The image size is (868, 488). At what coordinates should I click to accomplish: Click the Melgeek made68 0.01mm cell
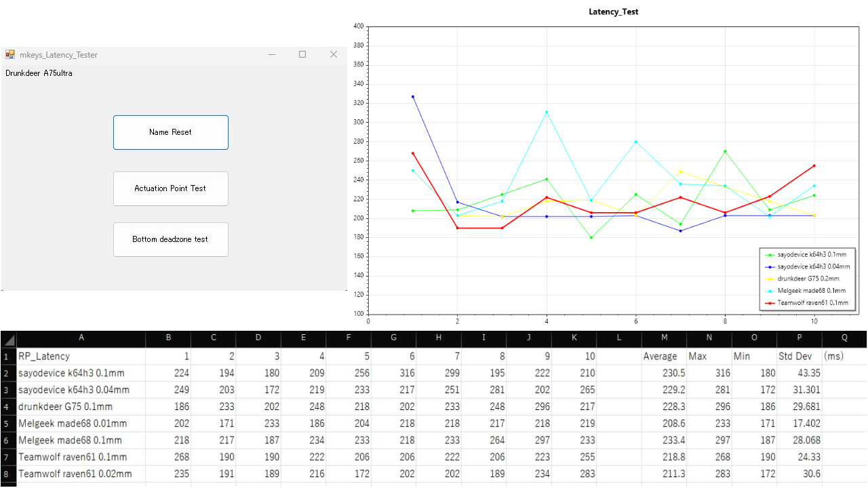pyautogui.click(x=81, y=424)
